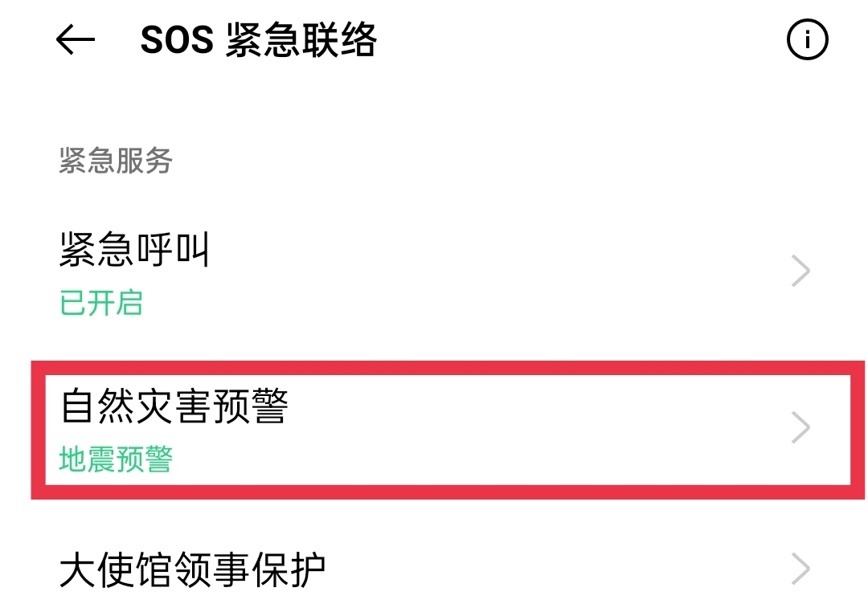Click the red highlight border around 自然灾害预警
The image size is (868, 608).
coord(448,368)
